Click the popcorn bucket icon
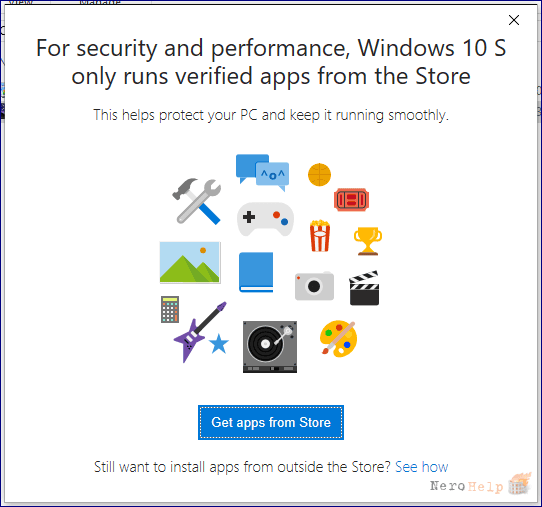 320,235
